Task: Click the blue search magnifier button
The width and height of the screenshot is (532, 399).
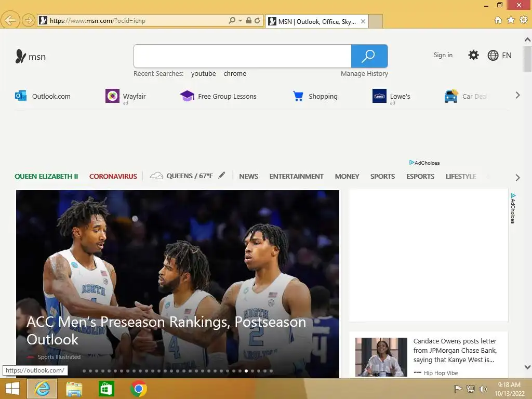Action: click(x=369, y=56)
